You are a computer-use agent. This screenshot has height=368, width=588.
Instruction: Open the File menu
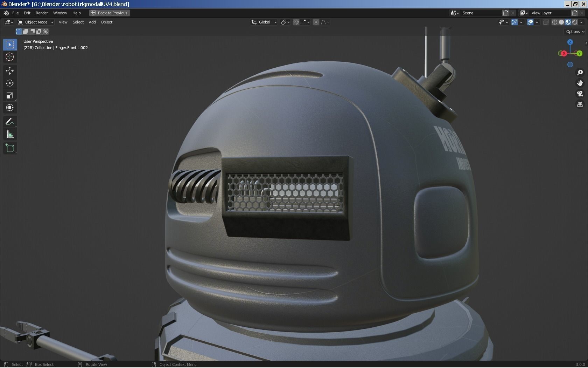coord(15,13)
